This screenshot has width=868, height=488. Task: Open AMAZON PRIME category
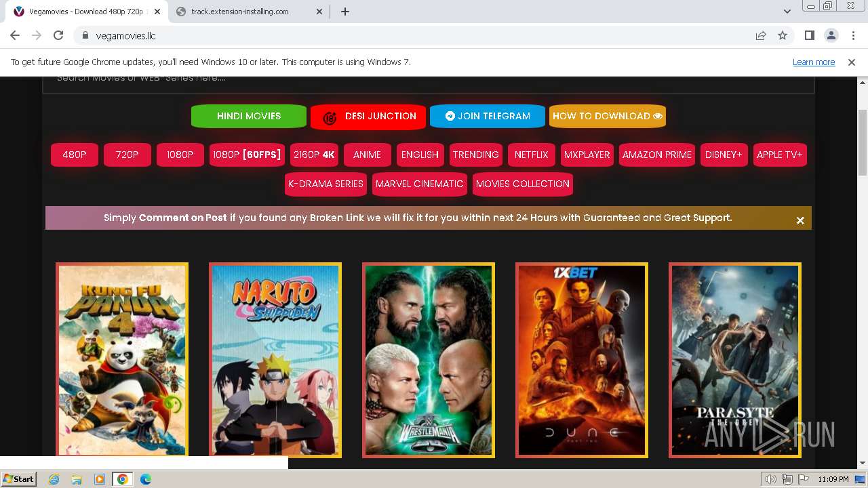[657, 155]
